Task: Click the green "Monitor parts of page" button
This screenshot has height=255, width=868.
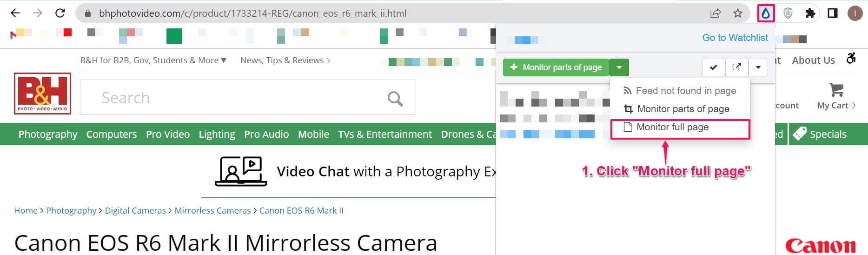Action: (x=556, y=67)
